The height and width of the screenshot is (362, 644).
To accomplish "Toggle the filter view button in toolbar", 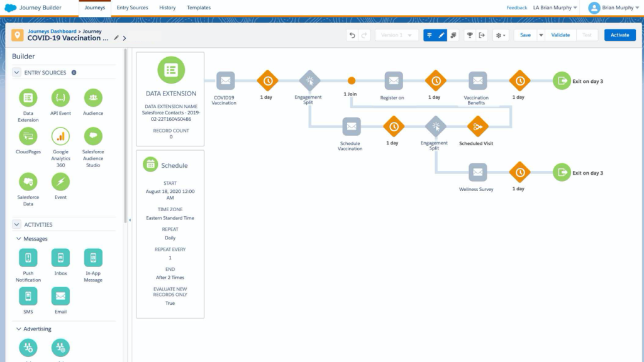I will tap(430, 35).
